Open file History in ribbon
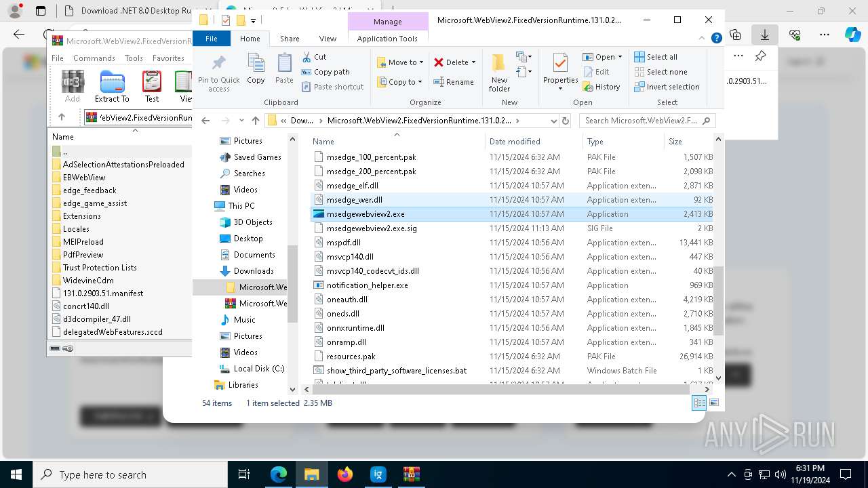 (601, 87)
